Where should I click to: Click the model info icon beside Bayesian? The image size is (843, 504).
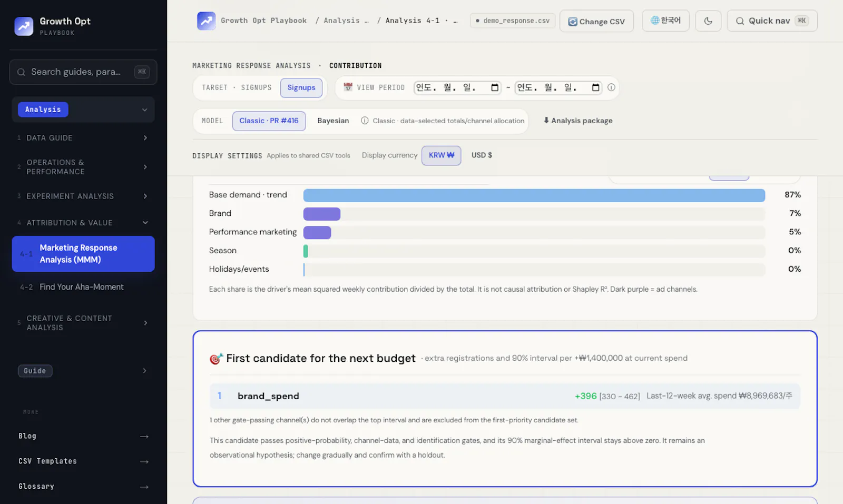[x=365, y=121]
